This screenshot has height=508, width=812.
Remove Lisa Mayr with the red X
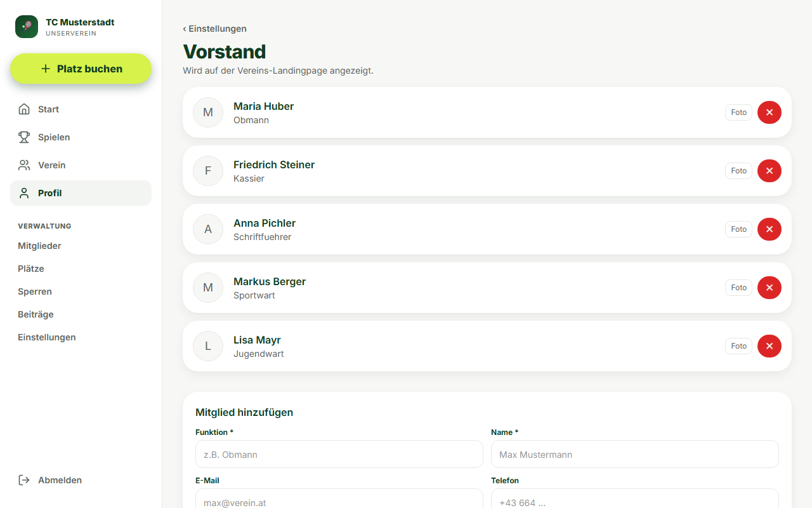point(769,346)
